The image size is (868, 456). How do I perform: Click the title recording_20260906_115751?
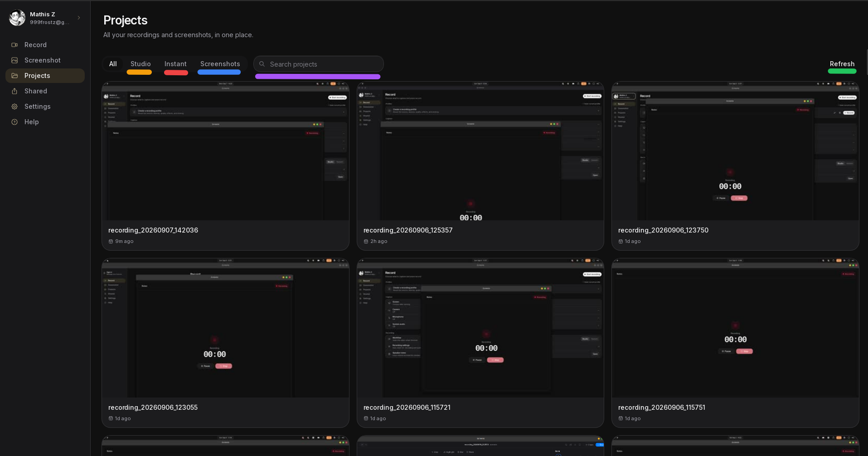[662, 407]
